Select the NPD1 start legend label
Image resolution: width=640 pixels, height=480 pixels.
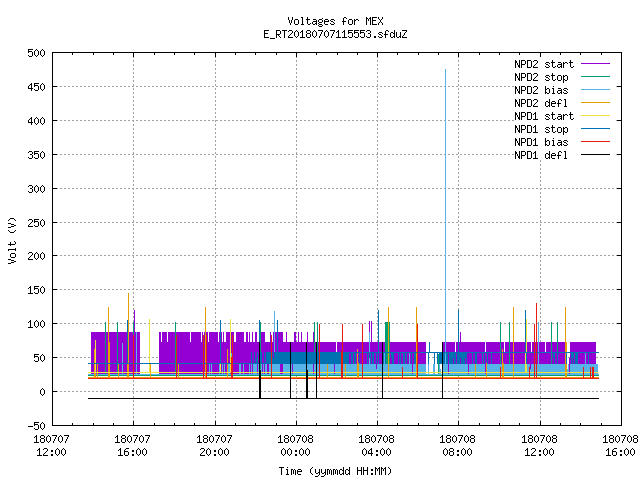click(544, 116)
